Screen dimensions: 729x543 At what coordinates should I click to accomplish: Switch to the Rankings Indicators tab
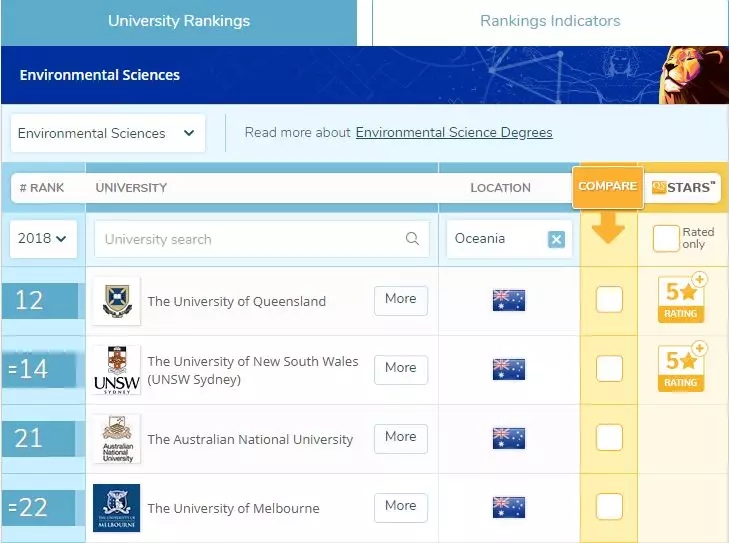point(550,21)
